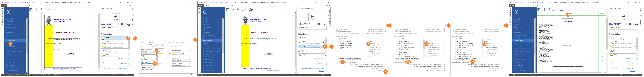Click blue up arrow in rightmost window toolbar

pos(544,10)
